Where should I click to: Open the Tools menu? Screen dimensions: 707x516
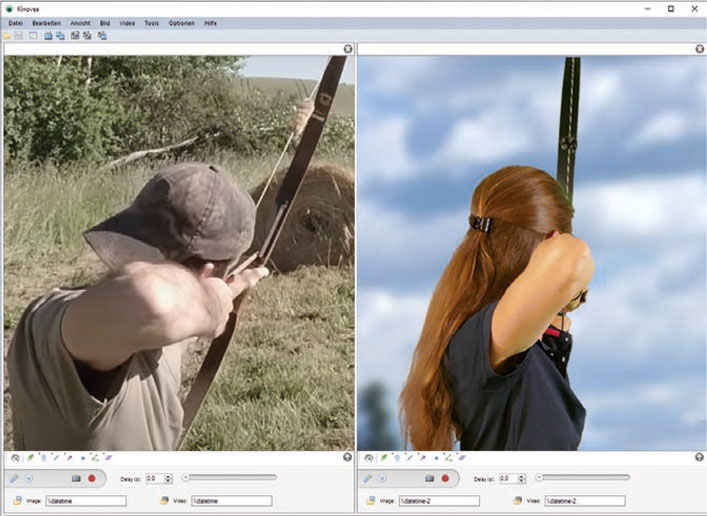pyautogui.click(x=151, y=21)
